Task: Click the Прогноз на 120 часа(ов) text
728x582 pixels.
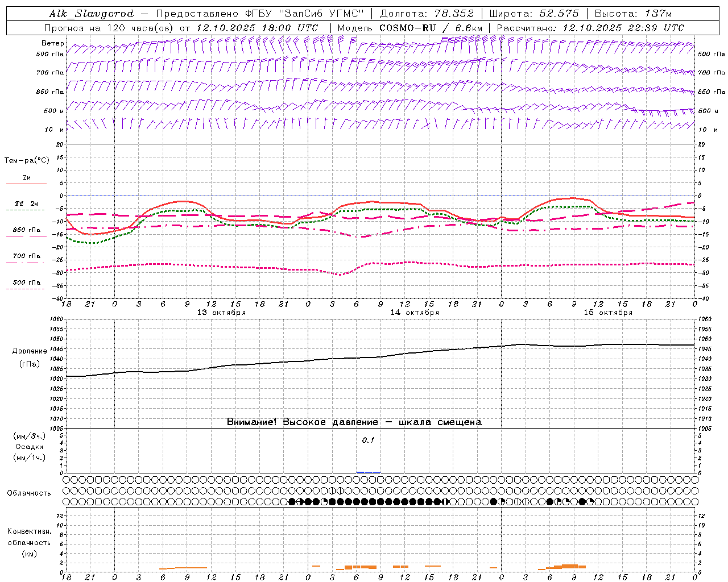Action: point(110,28)
